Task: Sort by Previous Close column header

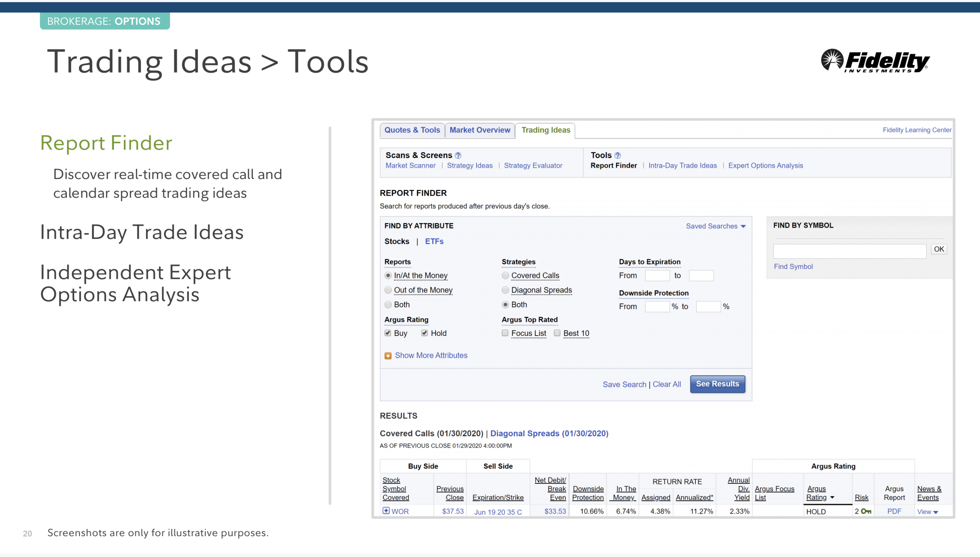Action: (x=450, y=493)
